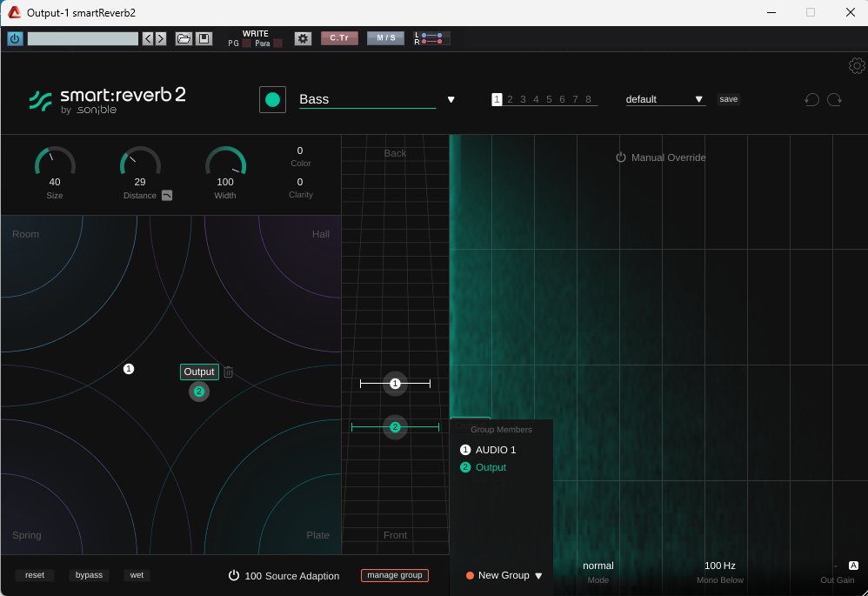Image resolution: width=868 pixels, height=596 pixels.
Task: Select state slot 1
Action: (497, 99)
